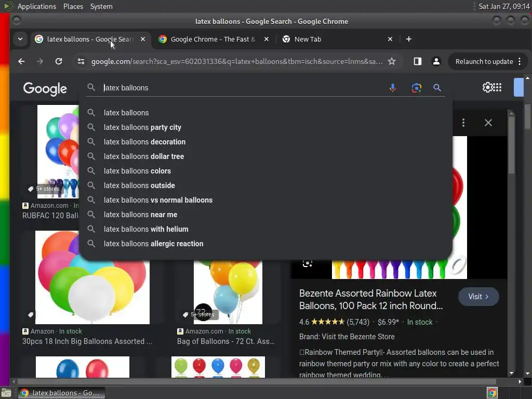Switch to Google Chrome - The Fast tab
Screen dimensions: 532x399
coord(212,39)
